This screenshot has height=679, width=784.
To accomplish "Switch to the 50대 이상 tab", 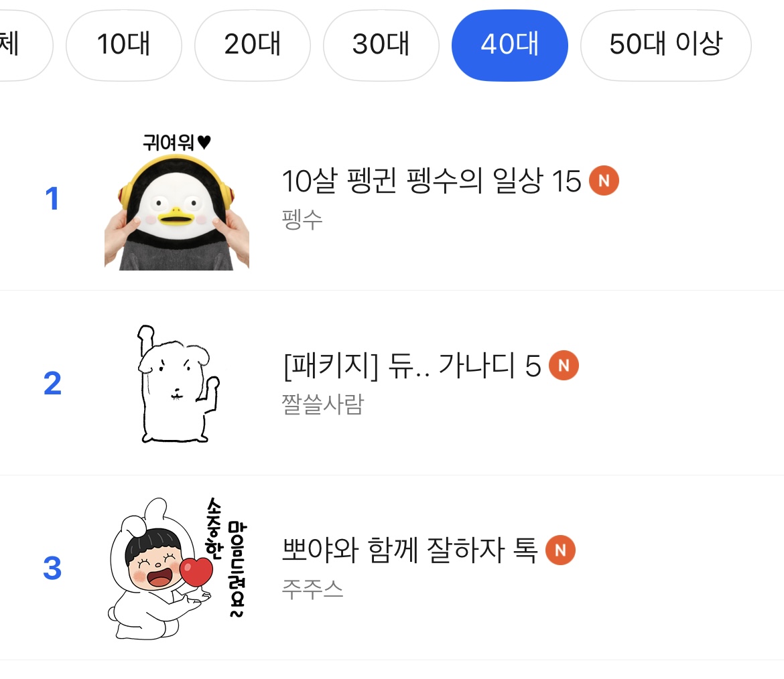I will 665,46.
